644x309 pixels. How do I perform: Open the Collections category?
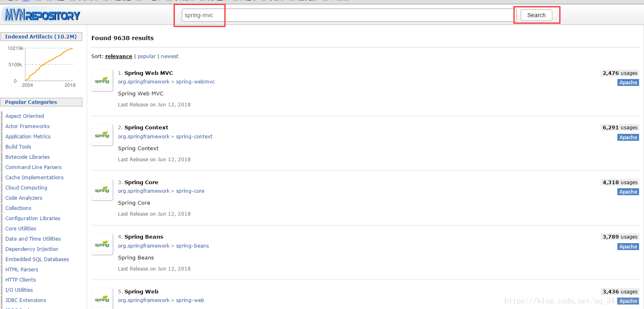tap(18, 208)
